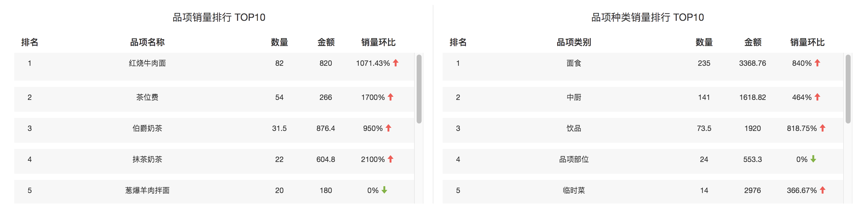This screenshot has width=868, height=211.
Task: Click the left table's vertical scrollbar thumb
Action: [x=419, y=89]
